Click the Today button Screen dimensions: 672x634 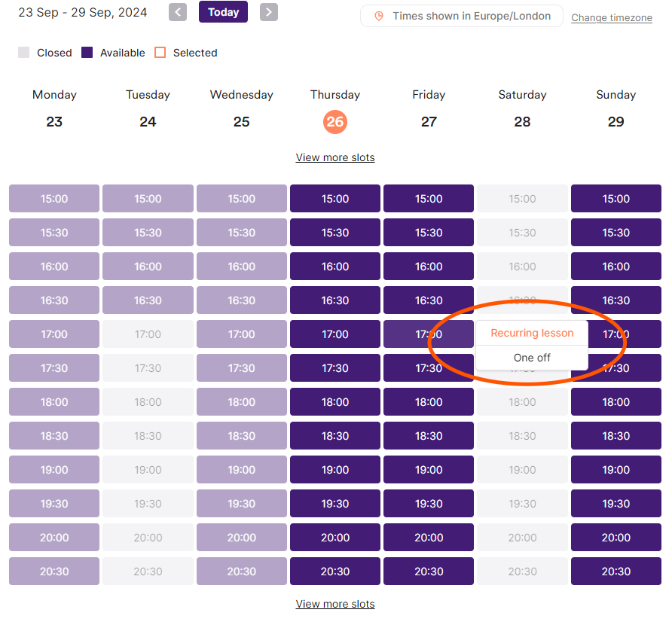click(x=223, y=12)
